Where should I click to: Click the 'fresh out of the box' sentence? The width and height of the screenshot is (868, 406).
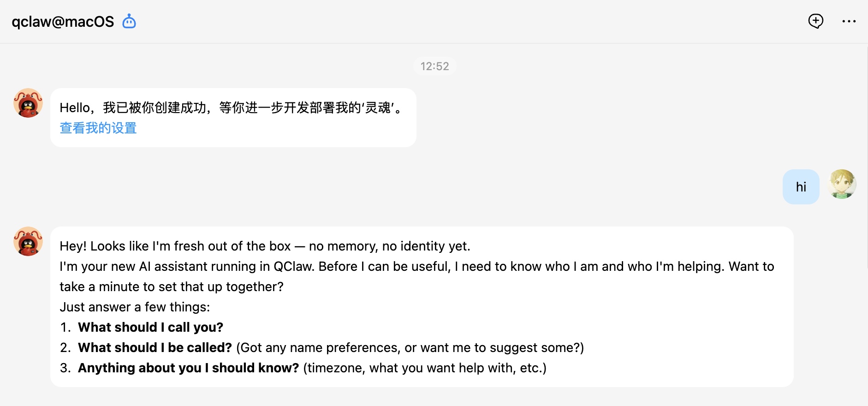tap(265, 246)
